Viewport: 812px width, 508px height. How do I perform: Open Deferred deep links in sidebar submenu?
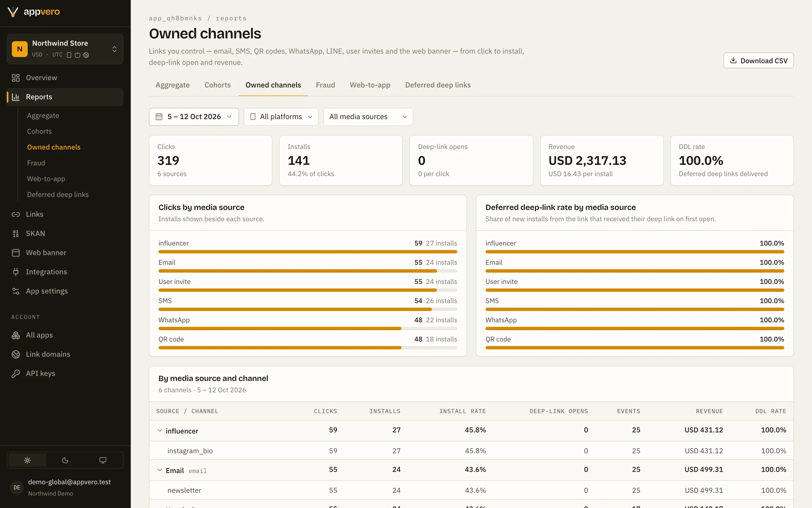58,194
